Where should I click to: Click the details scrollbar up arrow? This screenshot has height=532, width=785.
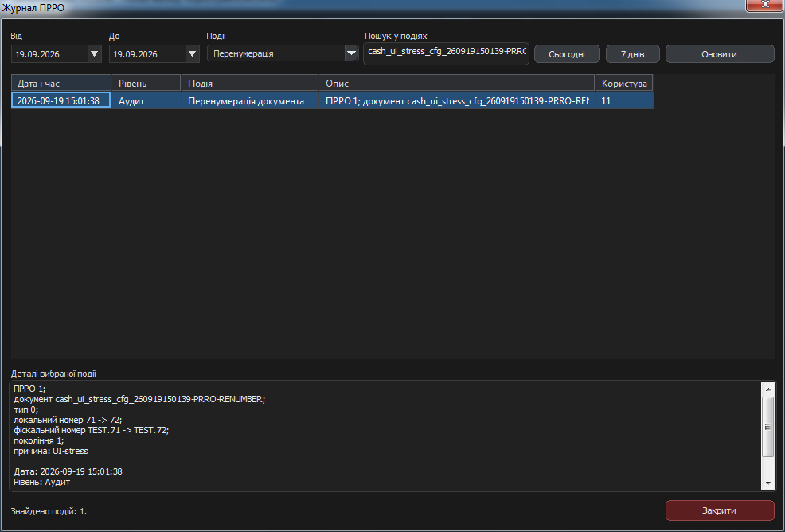click(x=768, y=389)
